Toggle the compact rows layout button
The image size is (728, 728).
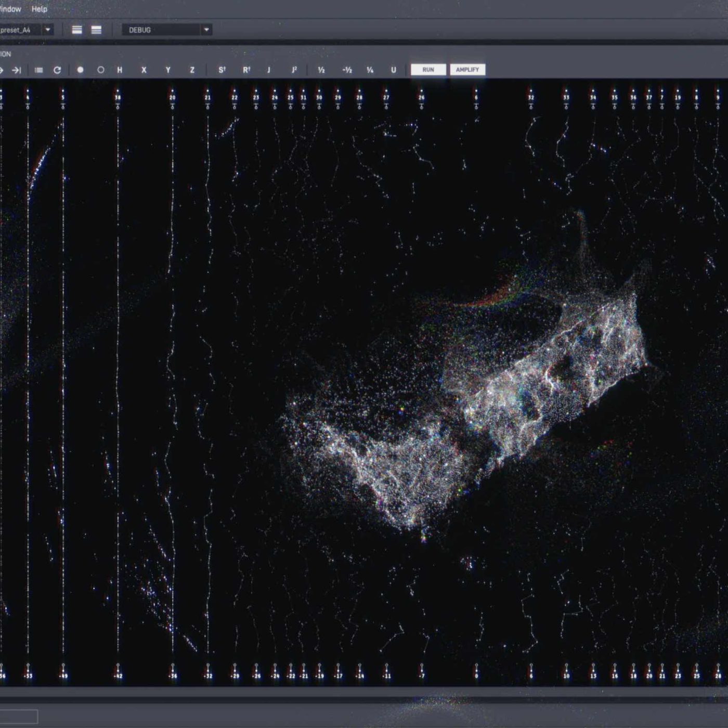pyautogui.click(x=77, y=30)
